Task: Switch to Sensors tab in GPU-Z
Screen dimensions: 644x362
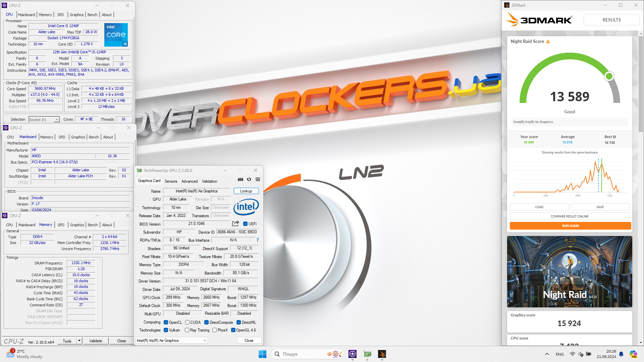Action: click(171, 181)
